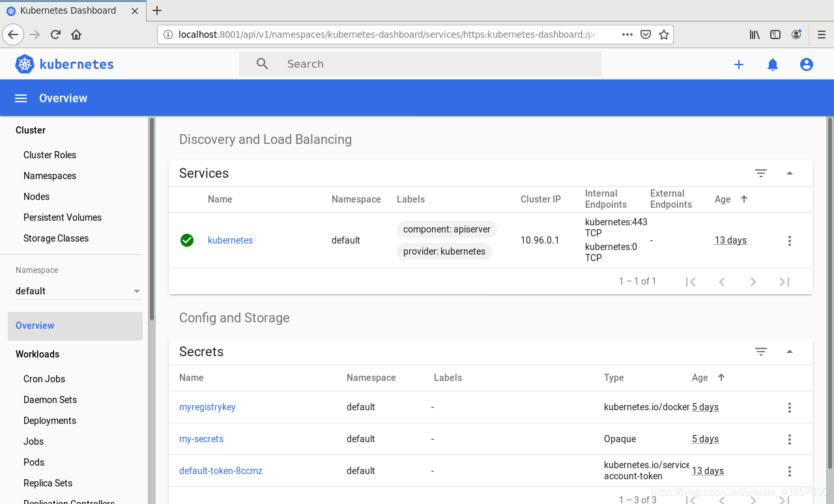834x504 pixels.
Task: Filter the Secrets card
Action: (x=761, y=352)
